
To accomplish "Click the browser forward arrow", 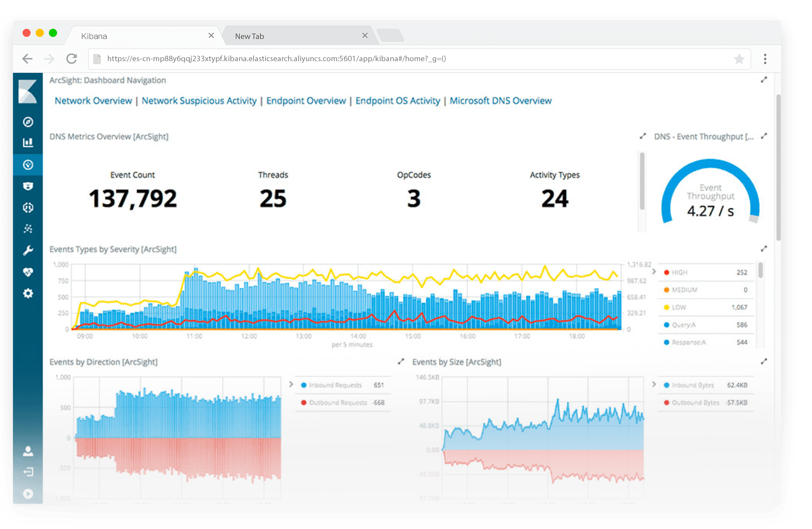I will (50, 59).
